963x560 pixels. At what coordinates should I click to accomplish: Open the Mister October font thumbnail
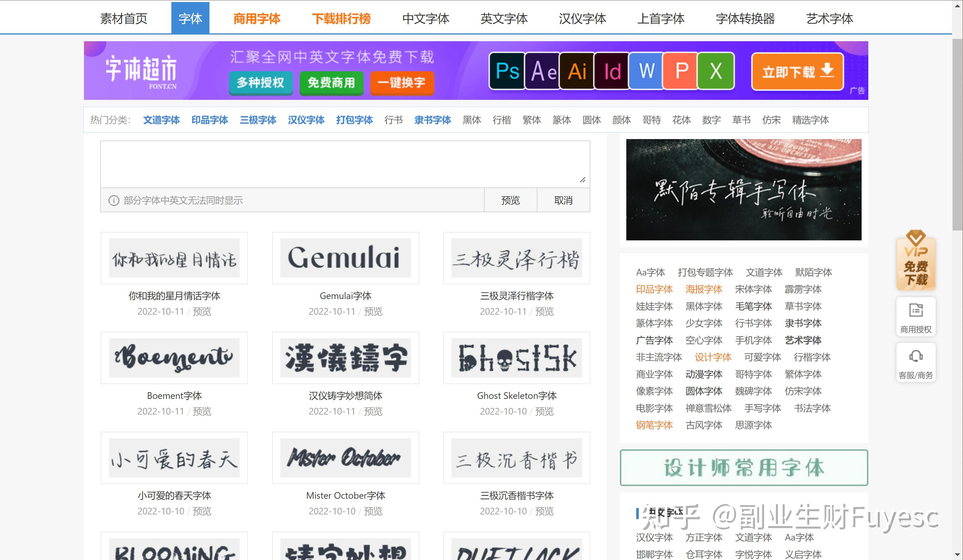(x=345, y=458)
